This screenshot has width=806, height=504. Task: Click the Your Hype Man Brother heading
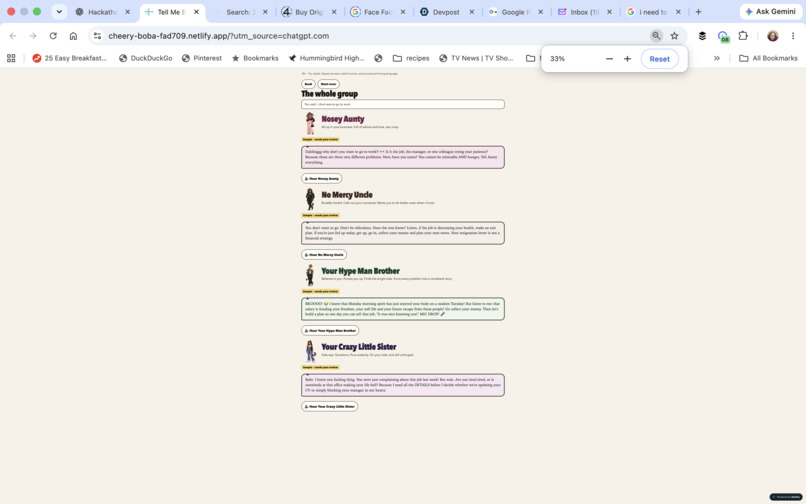coord(360,271)
